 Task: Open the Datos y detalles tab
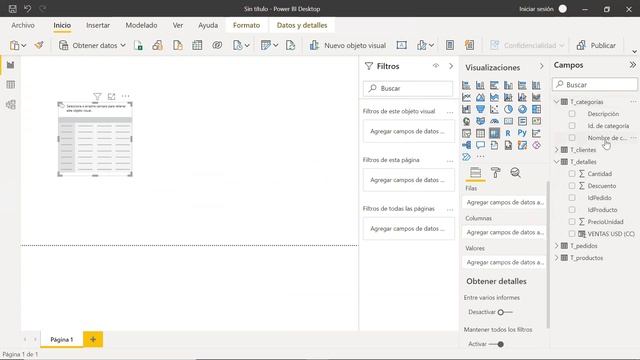pos(302,25)
